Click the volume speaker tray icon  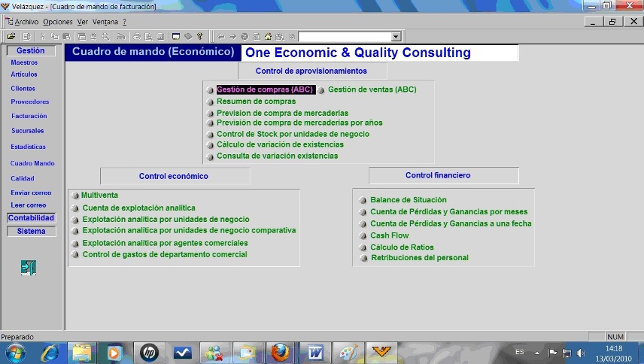(581, 353)
